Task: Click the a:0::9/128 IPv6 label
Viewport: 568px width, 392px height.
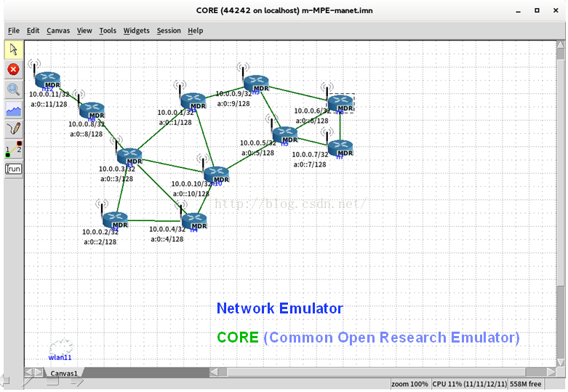Action: tap(233, 103)
